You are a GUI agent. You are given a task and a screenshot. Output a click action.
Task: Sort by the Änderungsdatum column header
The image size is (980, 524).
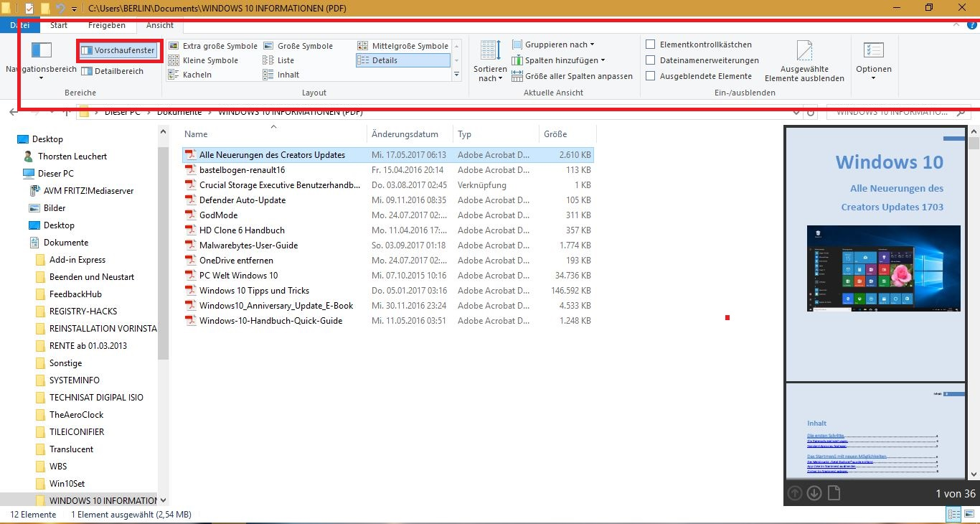click(410, 134)
